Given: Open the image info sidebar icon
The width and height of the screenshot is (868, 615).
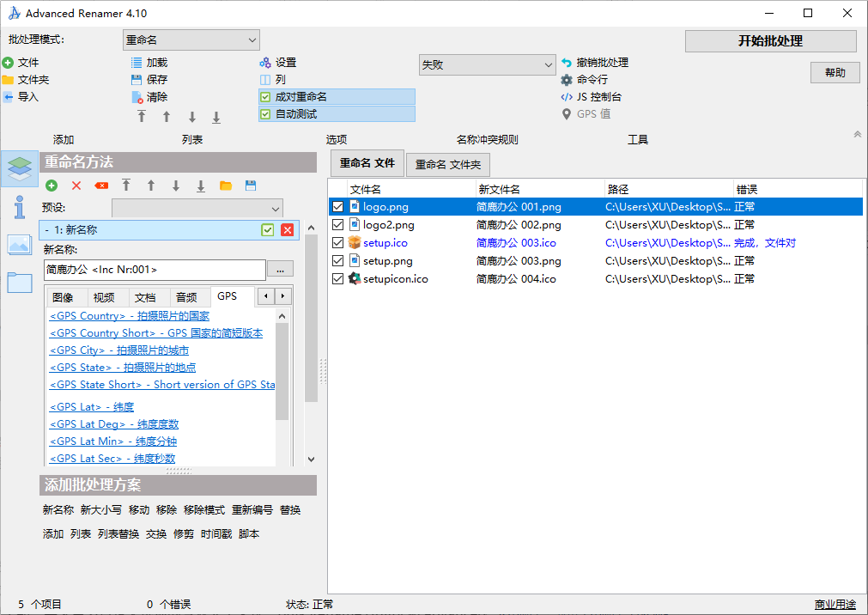Looking at the screenshot, I should pyautogui.click(x=20, y=244).
